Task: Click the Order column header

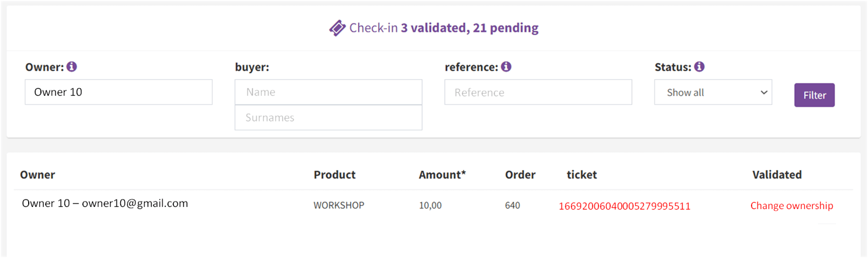Action: pos(520,174)
